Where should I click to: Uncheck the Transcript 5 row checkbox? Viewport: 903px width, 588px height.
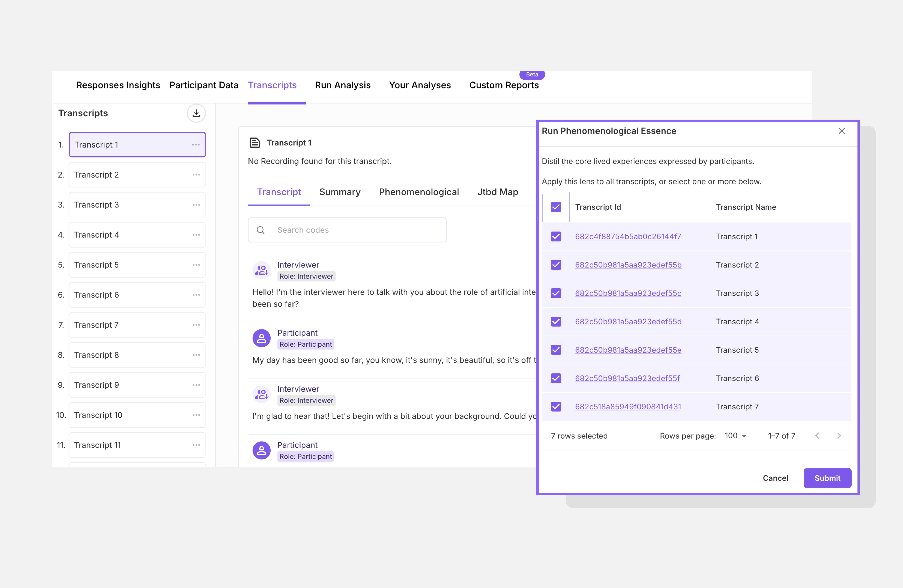[x=556, y=350]
